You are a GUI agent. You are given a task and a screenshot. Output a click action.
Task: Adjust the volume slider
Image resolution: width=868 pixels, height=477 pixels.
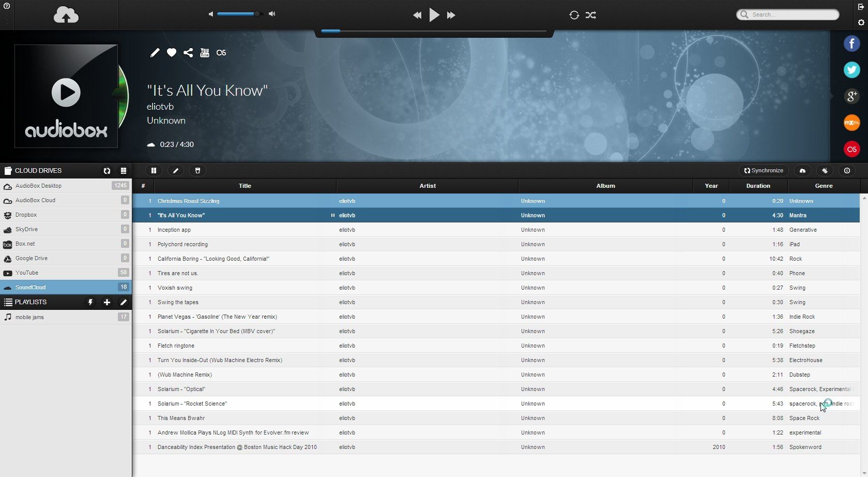click(x=240, y=14)
